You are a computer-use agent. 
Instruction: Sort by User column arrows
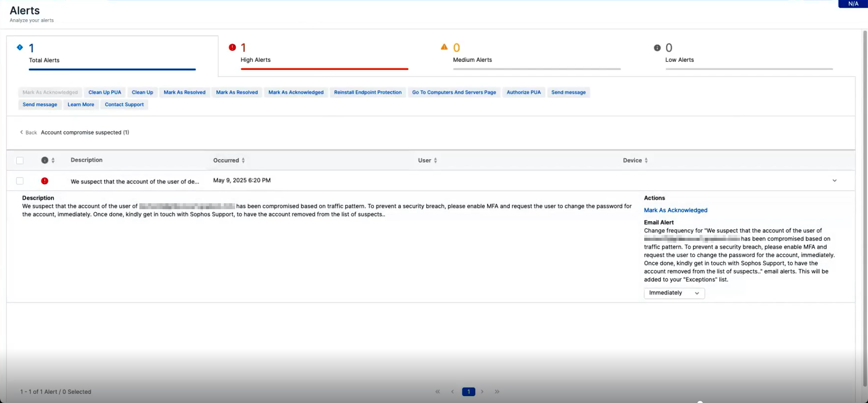435,161
